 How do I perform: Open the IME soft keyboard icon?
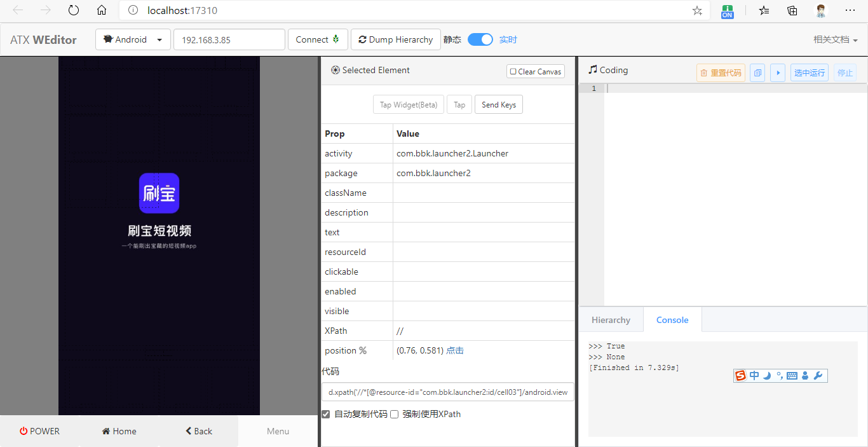pyautogui.click(x=792, y=376)
